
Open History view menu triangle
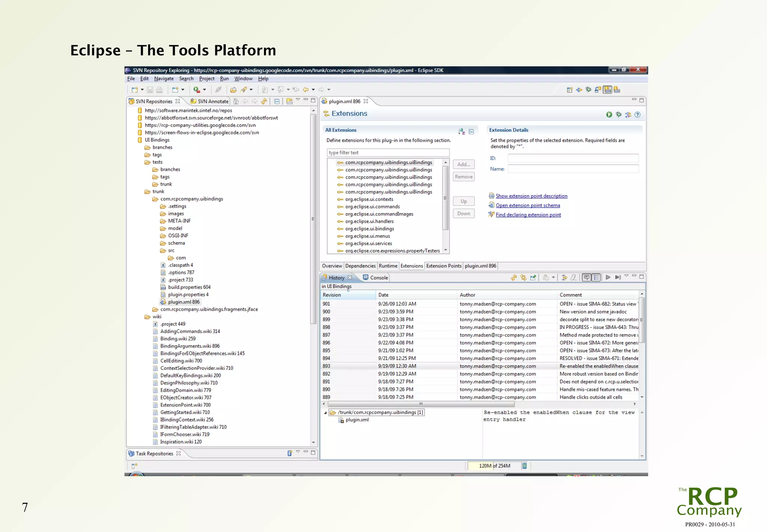tap(626, 276)
